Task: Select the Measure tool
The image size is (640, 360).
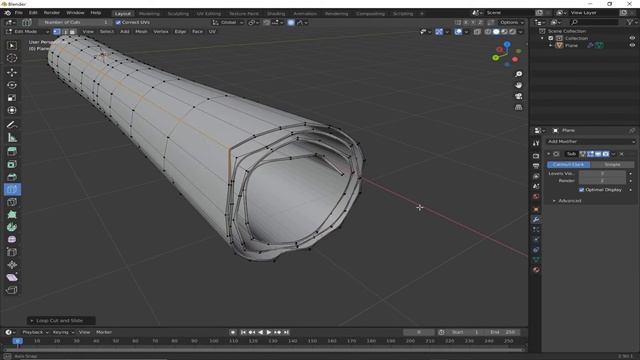Action: 12,138
